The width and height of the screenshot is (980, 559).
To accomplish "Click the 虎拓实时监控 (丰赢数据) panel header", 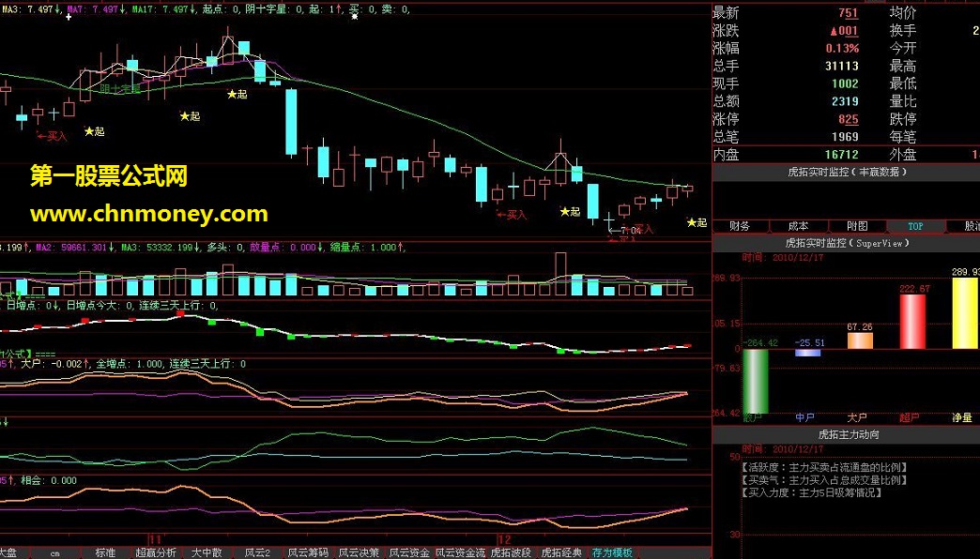I will pos(847,172).
